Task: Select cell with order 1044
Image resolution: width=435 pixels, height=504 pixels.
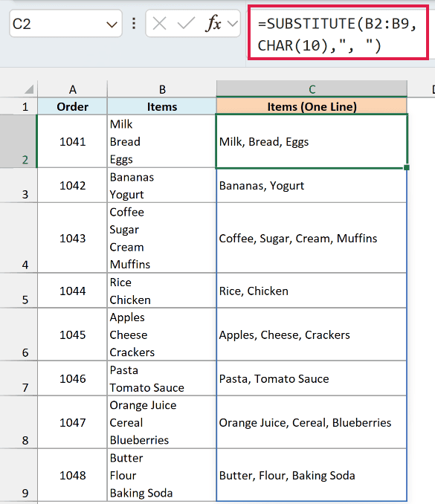Action: tap(72, 291)
